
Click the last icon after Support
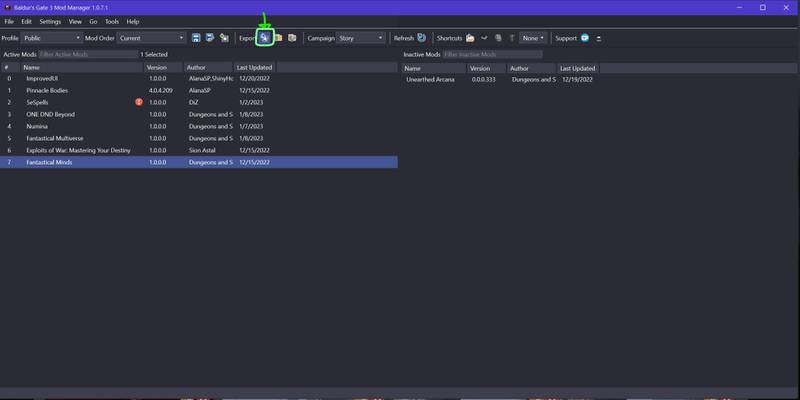tap(598, 38)
